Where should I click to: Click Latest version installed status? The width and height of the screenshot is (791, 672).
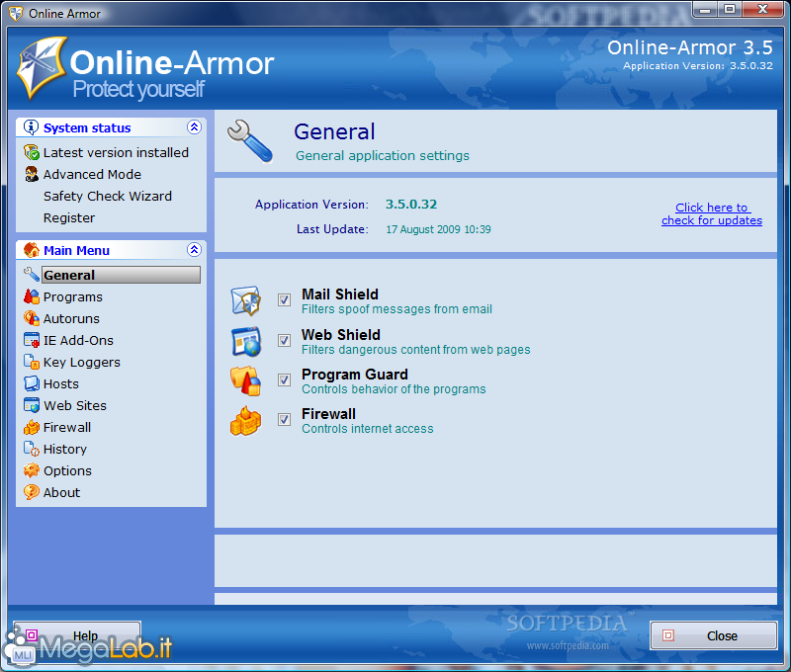[x=116, y=152]
